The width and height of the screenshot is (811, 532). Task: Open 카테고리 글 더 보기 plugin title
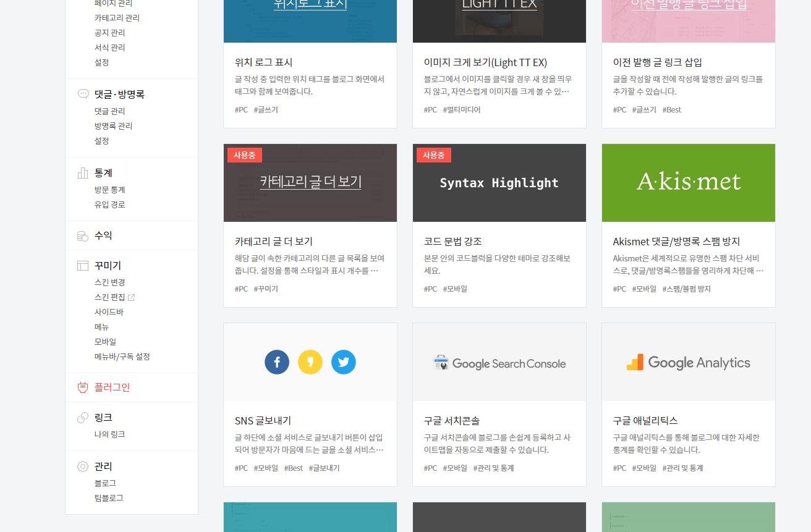point(274,242)
